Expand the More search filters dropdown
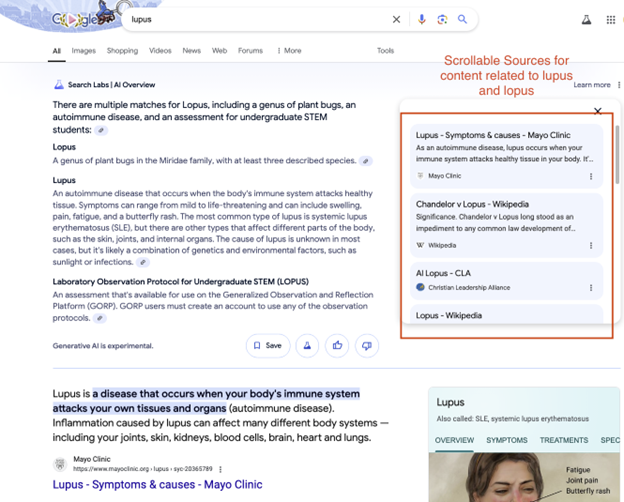 [x=288, y=50]
